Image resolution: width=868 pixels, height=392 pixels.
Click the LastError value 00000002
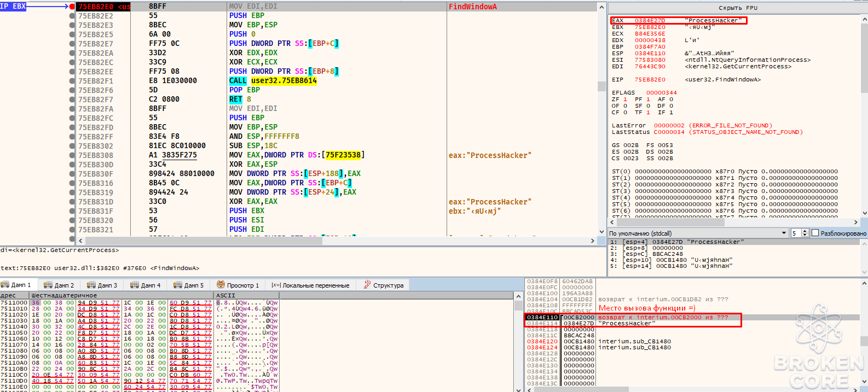[x=669, y=126]
